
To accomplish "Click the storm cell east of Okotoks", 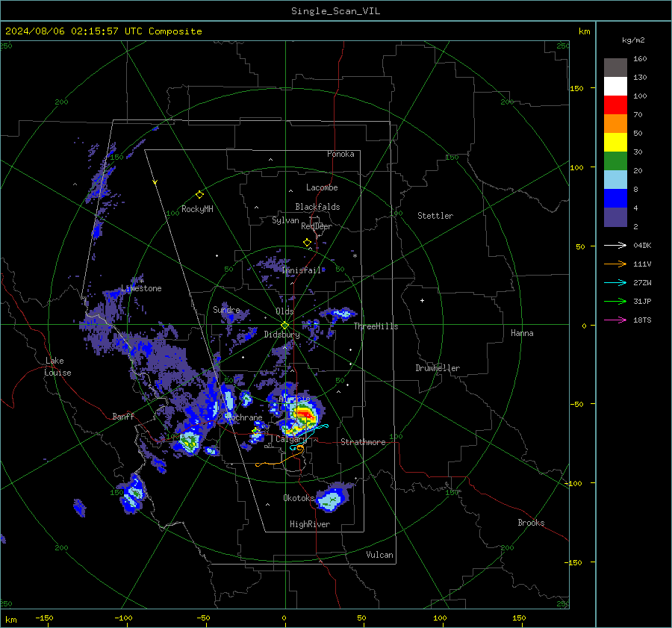I will tap(332, 499).
